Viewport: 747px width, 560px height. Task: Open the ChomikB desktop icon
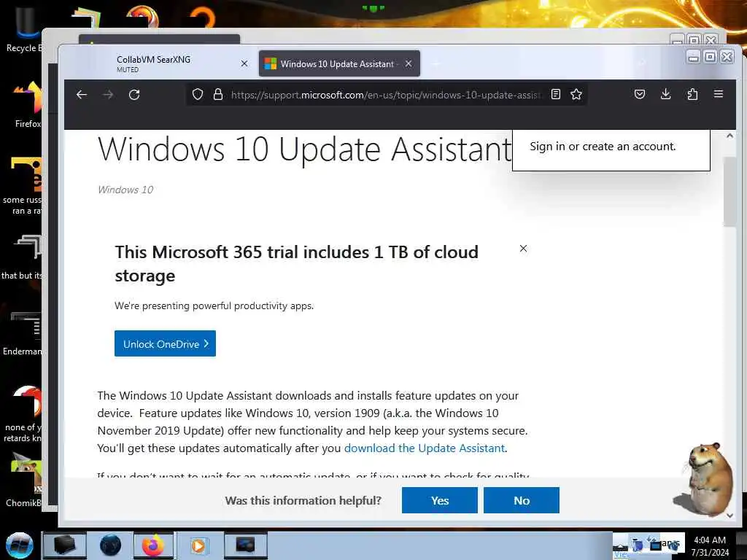[24, 480]
